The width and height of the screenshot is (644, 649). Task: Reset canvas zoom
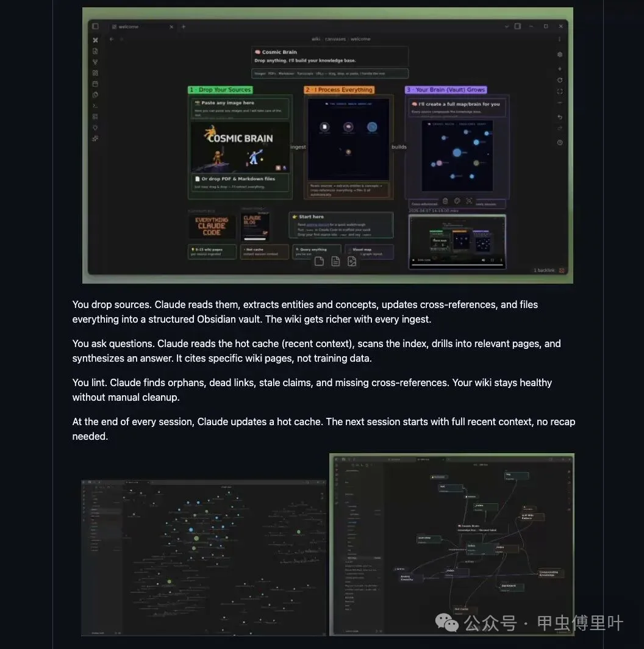560,81
